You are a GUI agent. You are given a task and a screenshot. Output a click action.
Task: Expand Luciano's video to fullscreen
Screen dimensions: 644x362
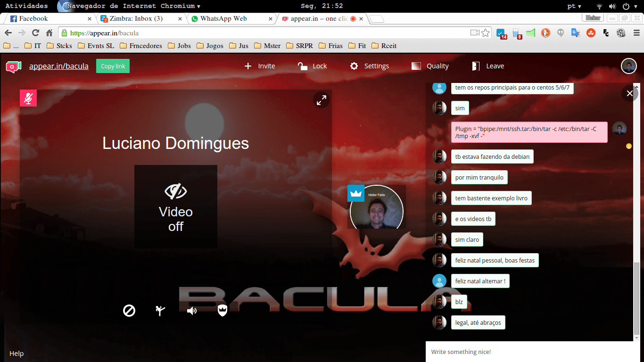(322, 100)
